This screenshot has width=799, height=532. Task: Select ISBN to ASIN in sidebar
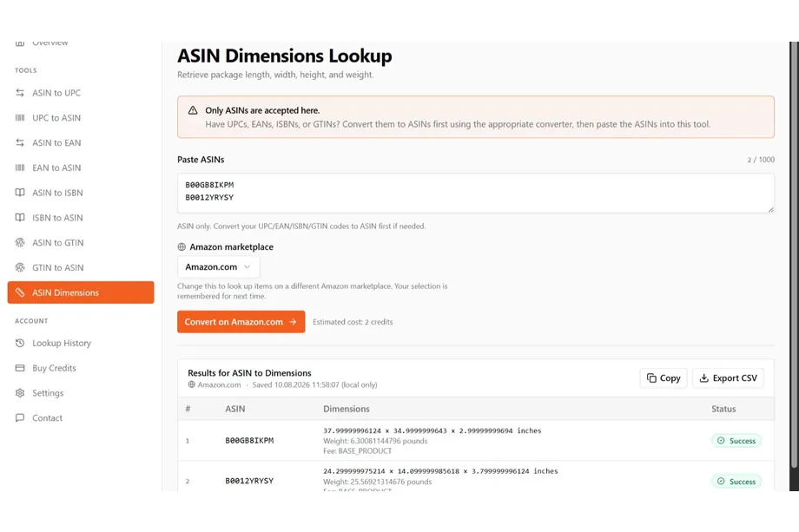pyautogui.click(x=81, y=217)
